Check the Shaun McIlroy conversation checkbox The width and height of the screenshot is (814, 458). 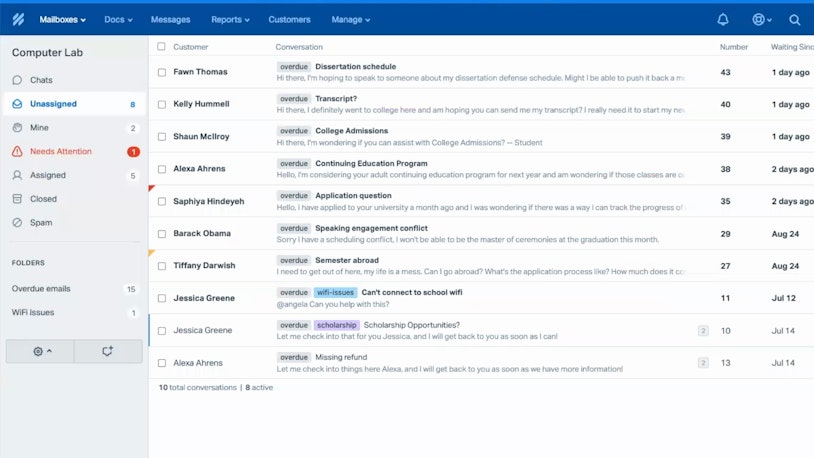tap(162, 137)
